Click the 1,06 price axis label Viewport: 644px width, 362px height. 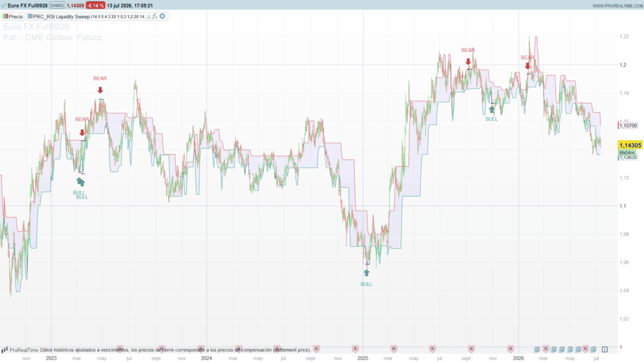point(624,262)
